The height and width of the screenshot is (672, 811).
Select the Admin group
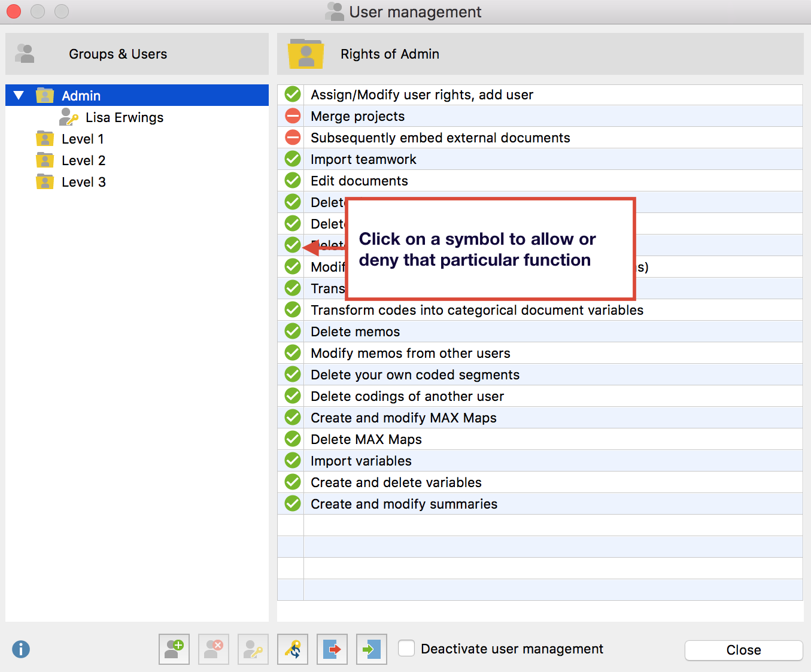(137, 96)
